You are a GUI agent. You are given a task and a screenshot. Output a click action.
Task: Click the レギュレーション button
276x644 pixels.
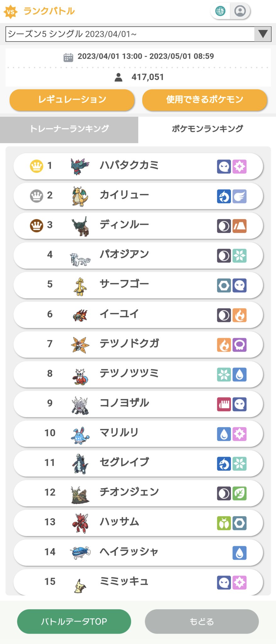point(72,100)
